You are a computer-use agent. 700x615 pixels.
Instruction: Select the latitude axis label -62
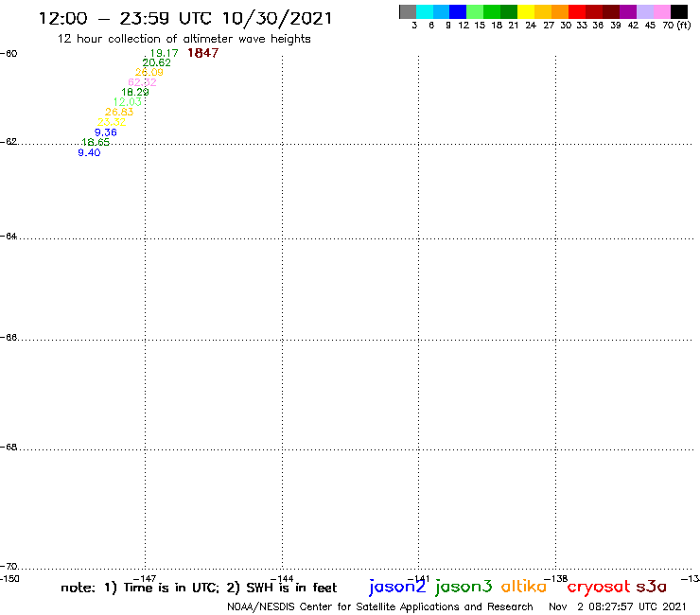point(9,142)
